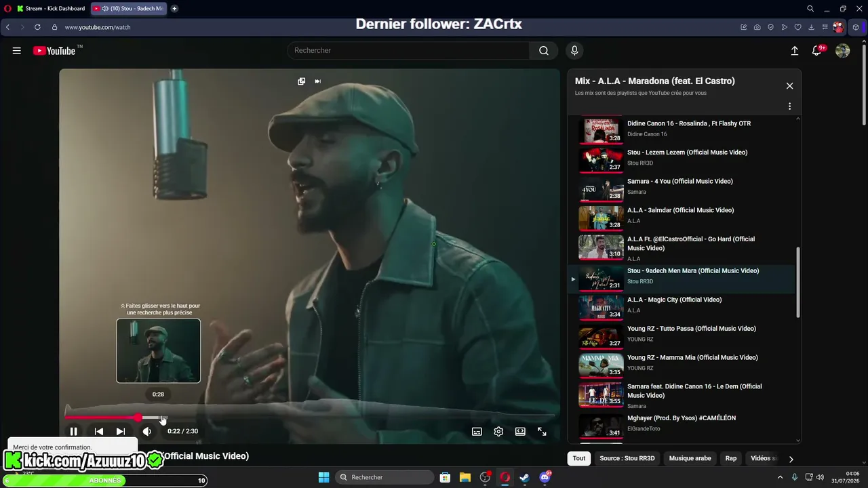Skip to the next video
This screenshot has height=488, width=868.
click(x=121, y=431)
